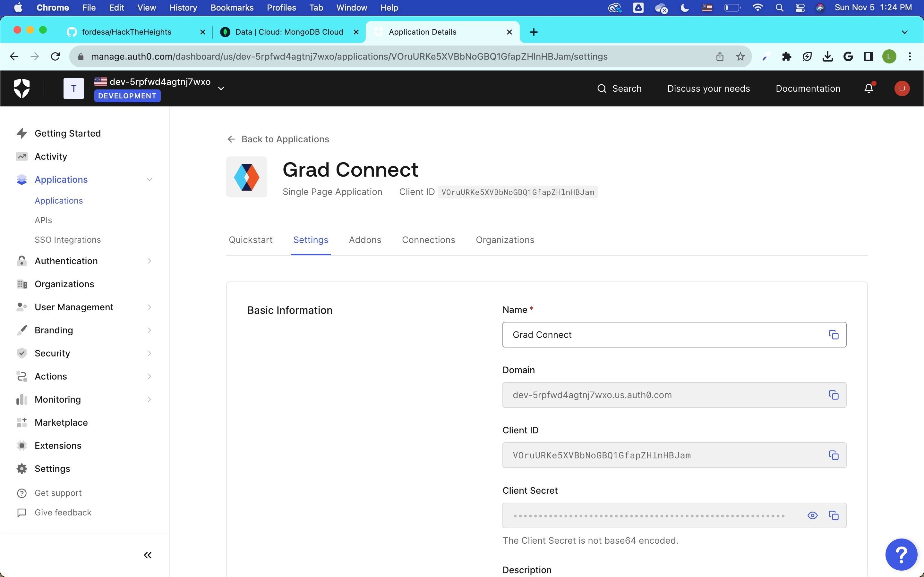Open the Monitoring section
The height and width of the screenshot is (577, 924).
tap(57, 399)
